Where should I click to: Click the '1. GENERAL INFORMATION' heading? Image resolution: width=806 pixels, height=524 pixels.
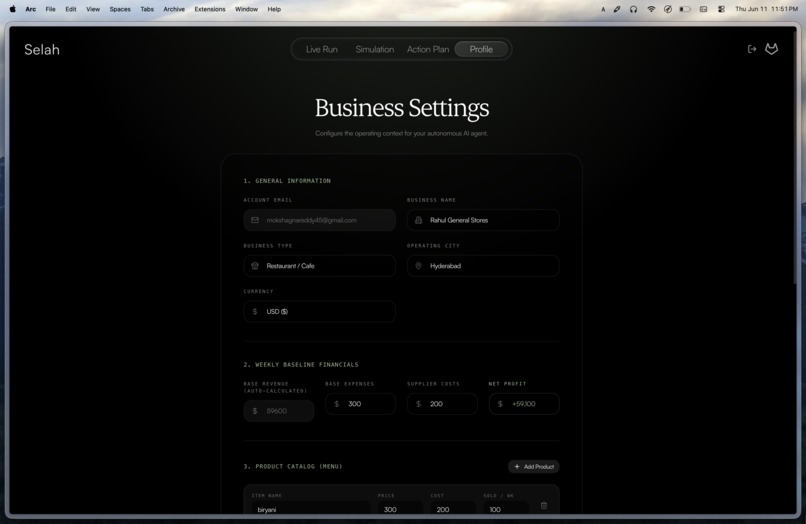click(287, 181)
